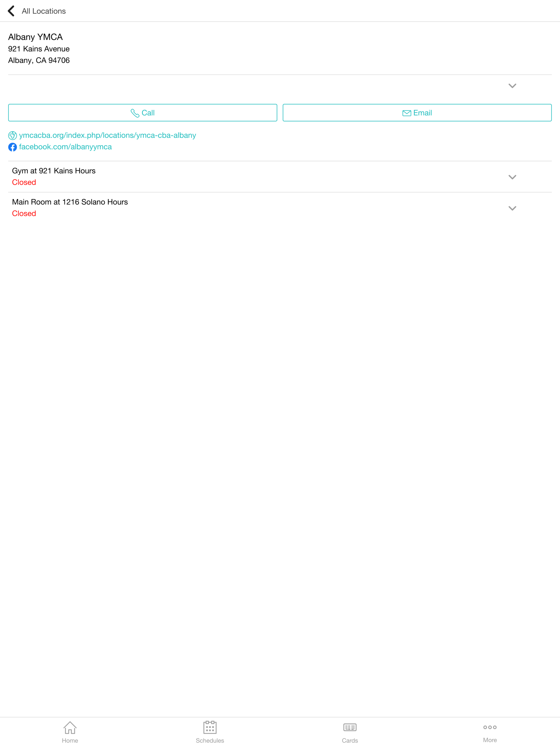Select Main Room at 1216 Solano Hours title
Screen dimensions: 560x747
click(70, 202)
